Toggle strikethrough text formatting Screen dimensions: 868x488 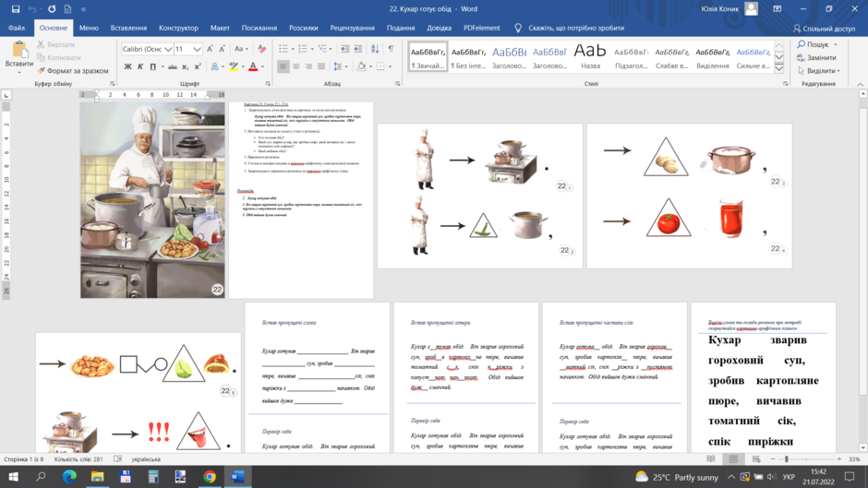(x=172, y=66)
